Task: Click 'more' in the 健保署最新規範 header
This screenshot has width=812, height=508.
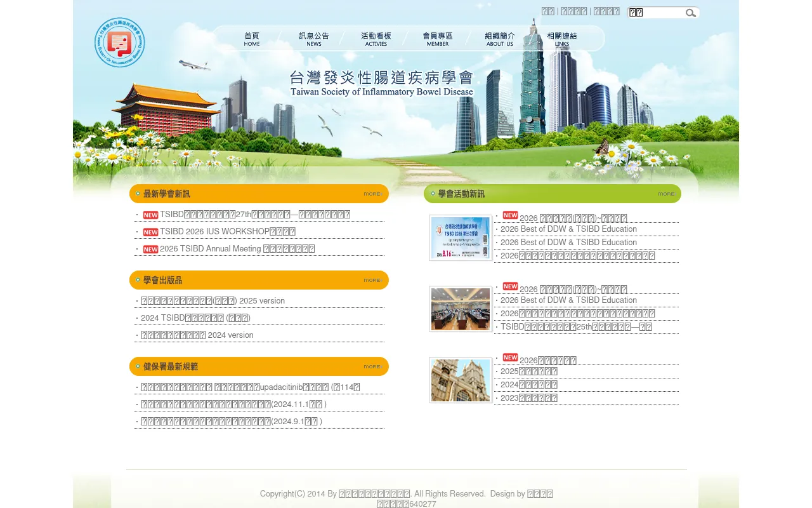Action: [x=372, y=366]
